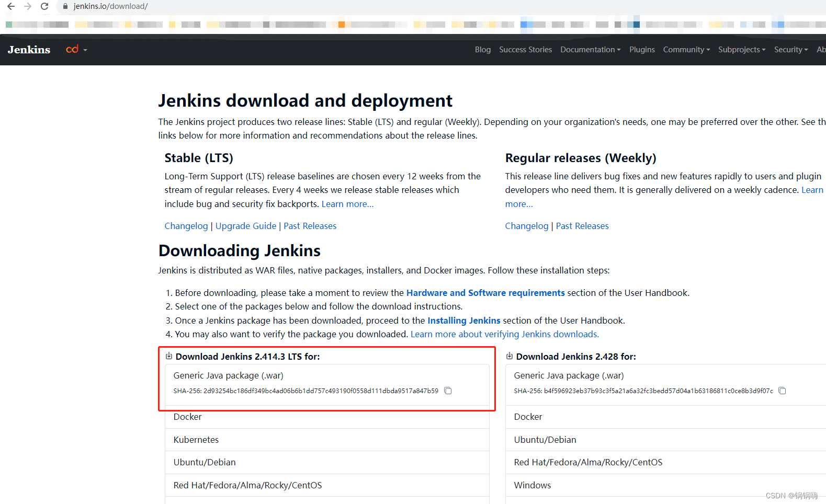
Task: Open the Weekly Changelog link
Action: [527, 226]
